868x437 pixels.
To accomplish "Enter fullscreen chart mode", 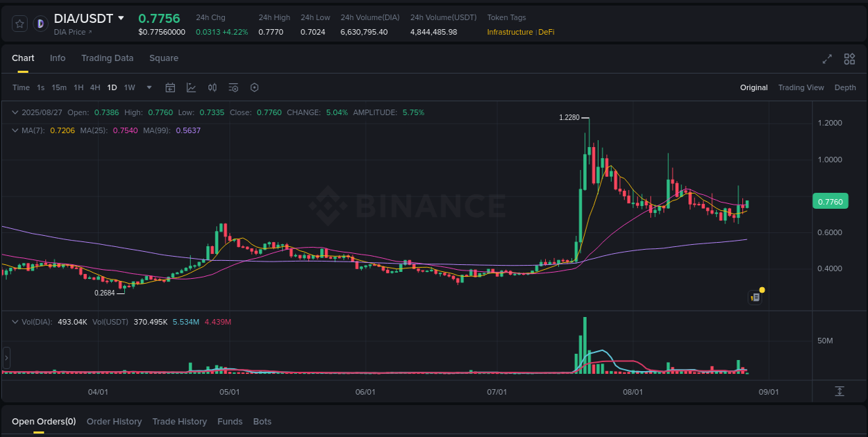I will 826,59.
